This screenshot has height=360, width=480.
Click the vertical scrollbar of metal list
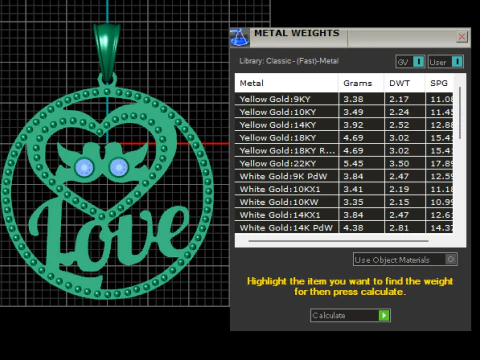click(460, 113)
